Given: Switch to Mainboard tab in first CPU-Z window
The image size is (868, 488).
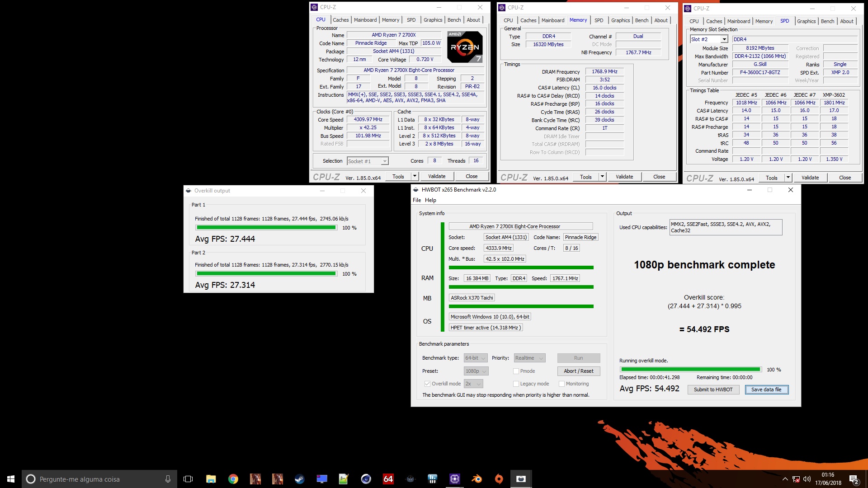Looking at the screenshot, I should (x=365, y=20).
